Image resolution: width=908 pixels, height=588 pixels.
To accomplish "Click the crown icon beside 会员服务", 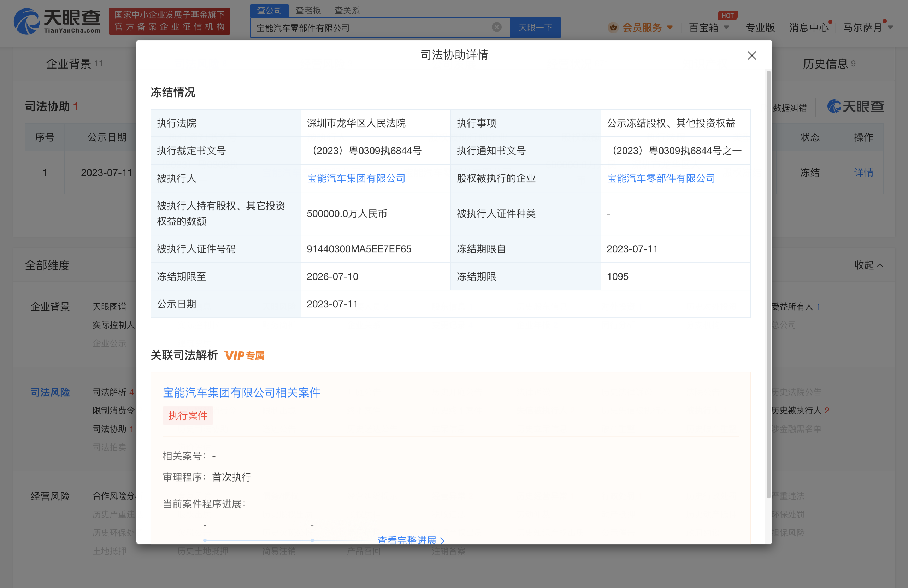I will [613, 27].
